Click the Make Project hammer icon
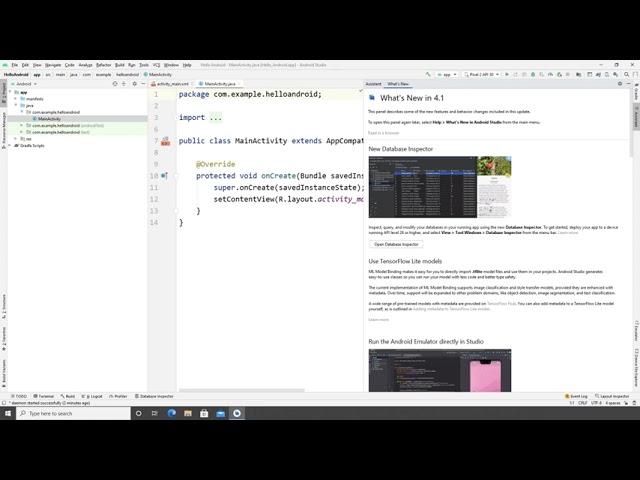Screen dimensions: 640x480 (x=428, y=75)
